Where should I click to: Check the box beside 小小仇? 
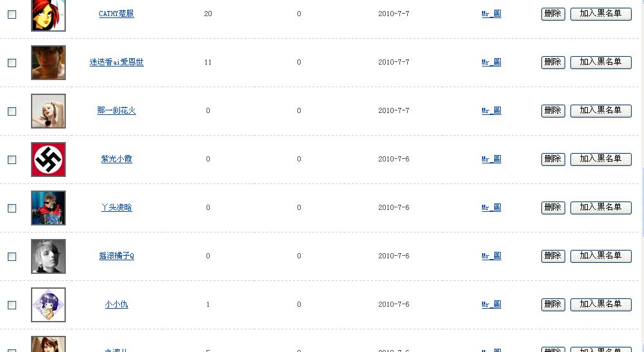point(12,305)
